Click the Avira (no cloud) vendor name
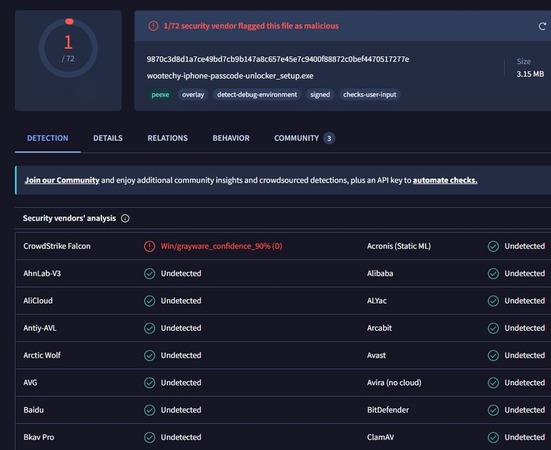Viewport: 551px width, 450px height. point(394,383)
